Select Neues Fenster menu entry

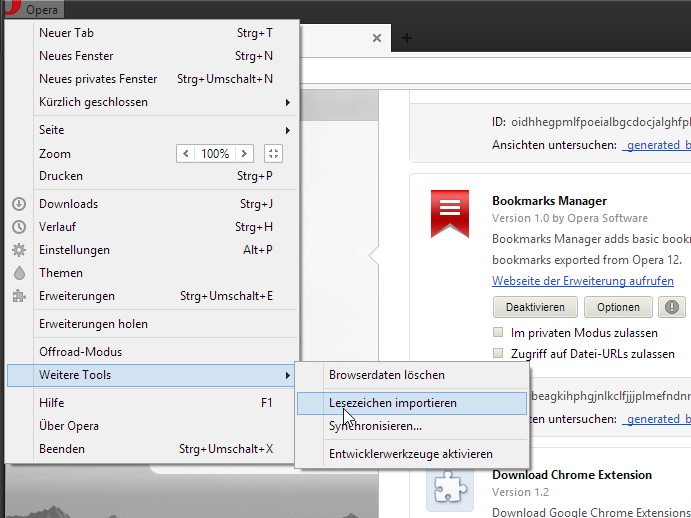152,56
